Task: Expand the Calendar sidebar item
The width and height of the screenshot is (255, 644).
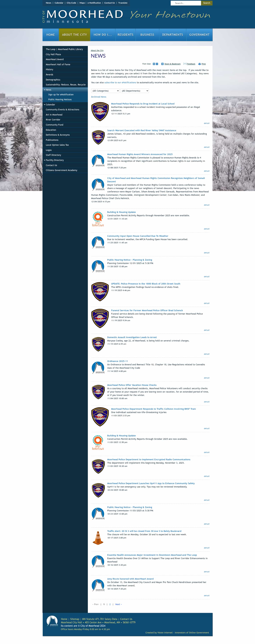Action: (45, 105)
